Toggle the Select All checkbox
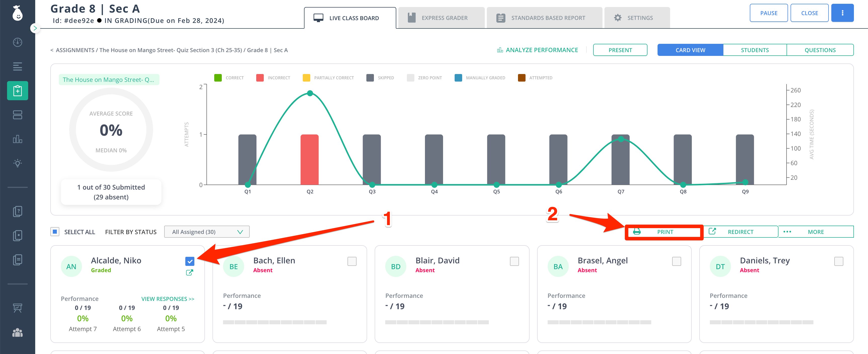Viewport: 868px width, 354px height. click(55, 231)
